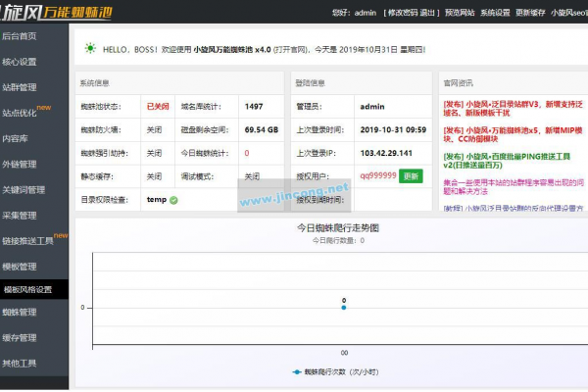
Task: Expand the 核心设置 sidebar section
Action: 20,62
